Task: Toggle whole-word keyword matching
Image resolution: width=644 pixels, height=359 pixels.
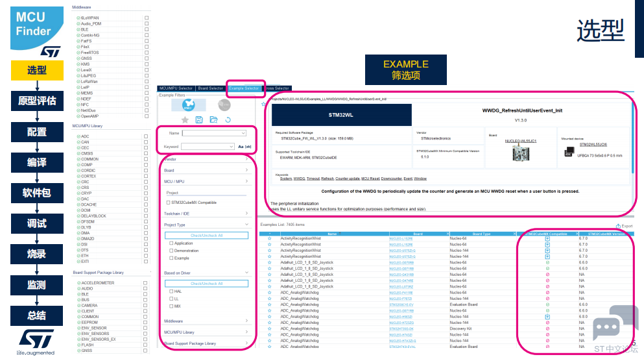Action: pyautogui.click(x=248, y=147)
